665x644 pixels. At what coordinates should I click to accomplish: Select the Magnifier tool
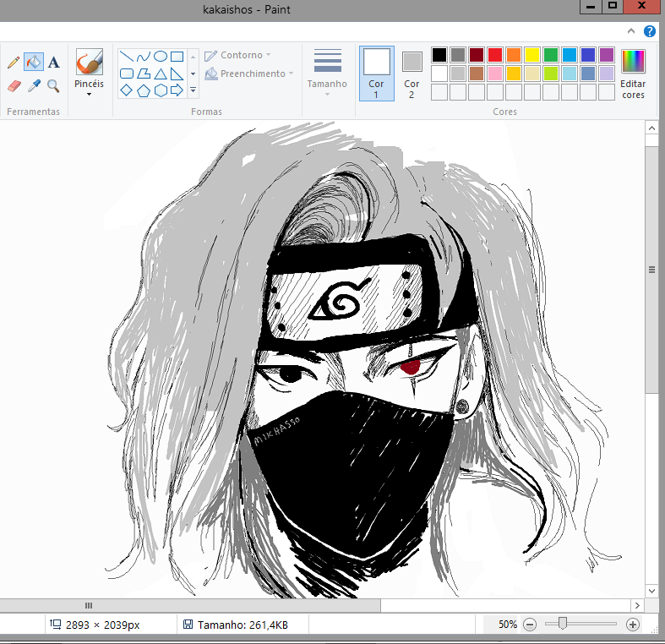click(53, 86)
